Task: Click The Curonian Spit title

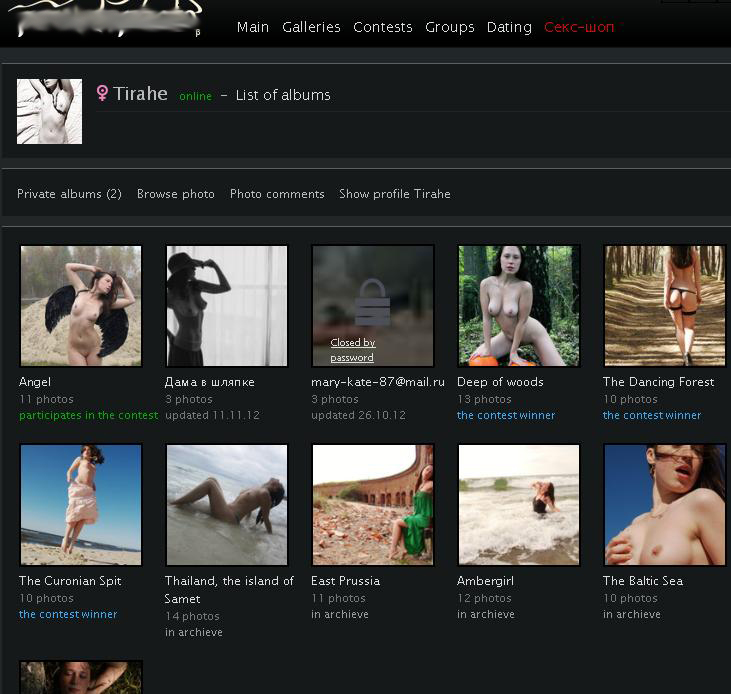Action: coord(70,581)
